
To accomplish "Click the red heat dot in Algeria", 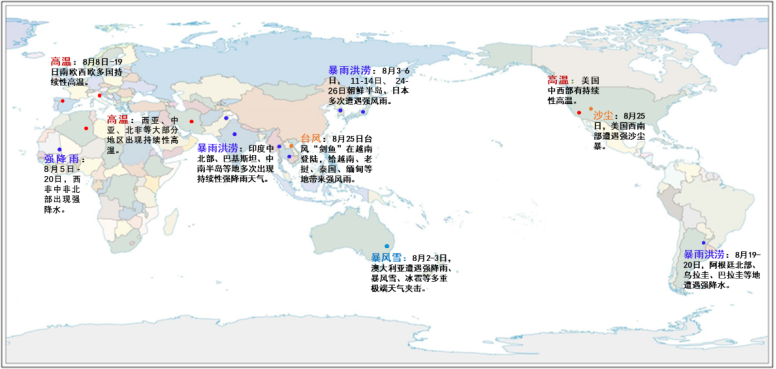I will pyautogui.click(x=86, y=129).
